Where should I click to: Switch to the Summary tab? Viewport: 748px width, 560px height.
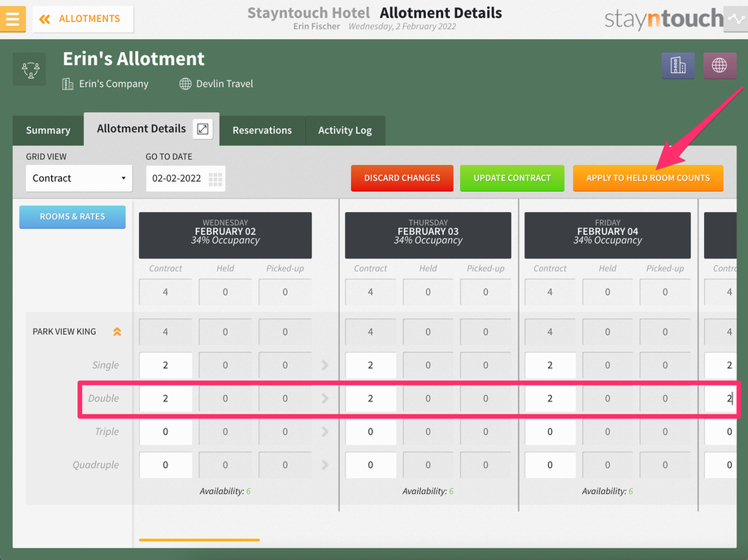48,130
